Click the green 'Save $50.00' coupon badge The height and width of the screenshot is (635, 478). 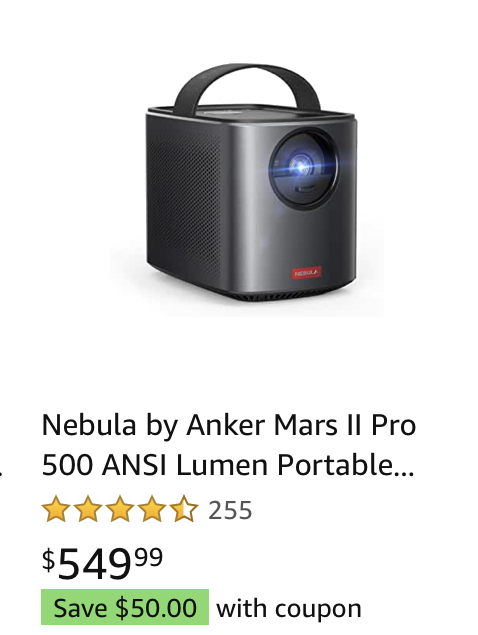(125, 607)
